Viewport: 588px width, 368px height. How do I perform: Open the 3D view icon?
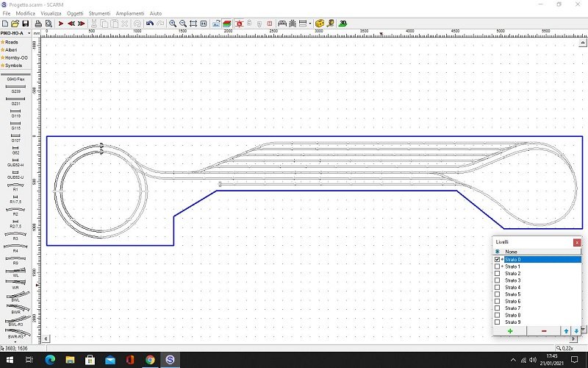click(343, 24)
